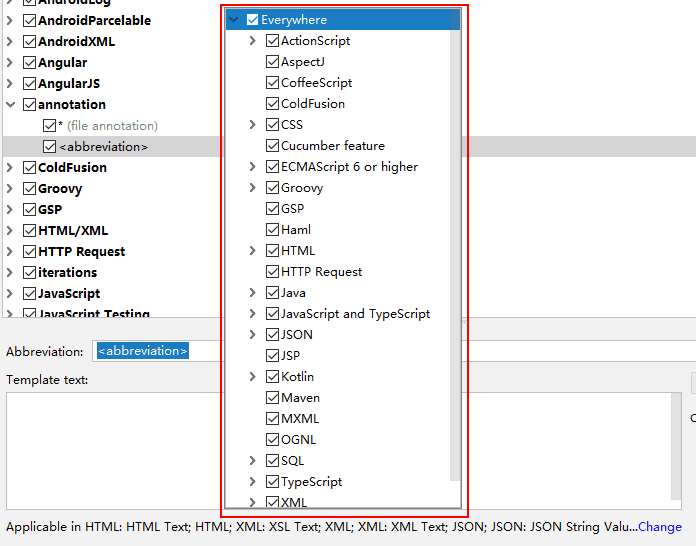Expand JSON context node
Image resolution: width=696 pixels, height=546 pixels.
point(253,334)
